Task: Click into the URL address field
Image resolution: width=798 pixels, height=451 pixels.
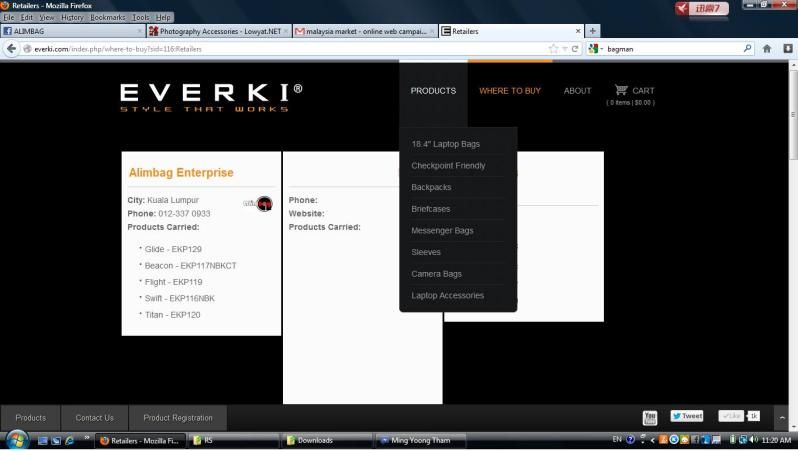Action: tap(280, 48)
